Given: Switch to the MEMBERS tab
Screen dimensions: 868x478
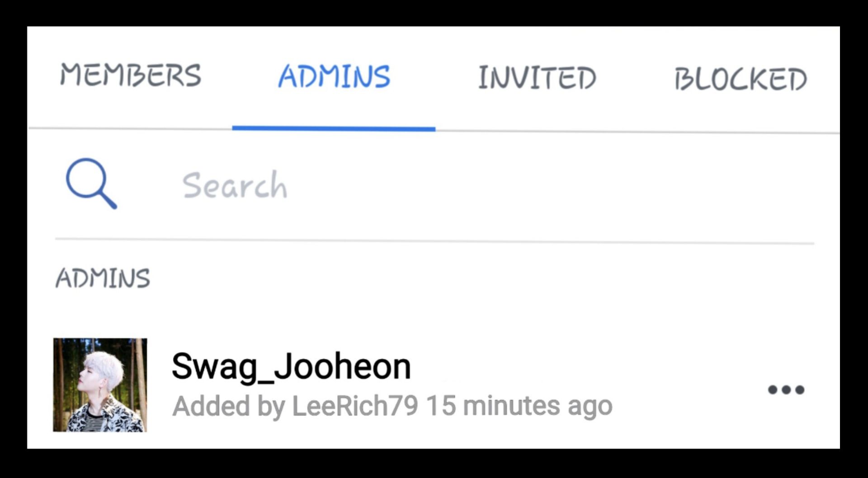Looking at the screenshot, I should [130, 75].
